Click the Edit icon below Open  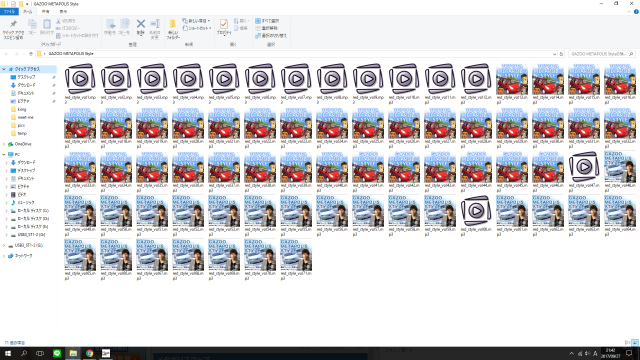[x=241, y=28]
